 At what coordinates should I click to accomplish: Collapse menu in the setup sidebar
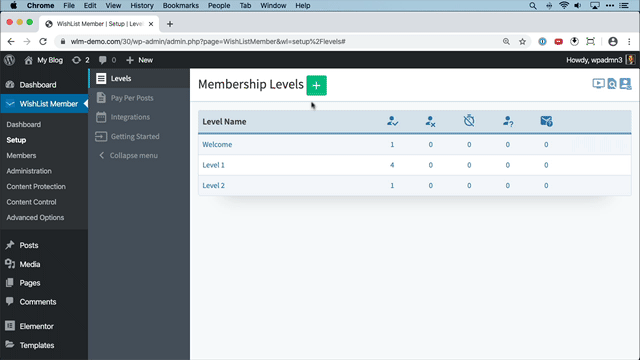click(129, 156)
